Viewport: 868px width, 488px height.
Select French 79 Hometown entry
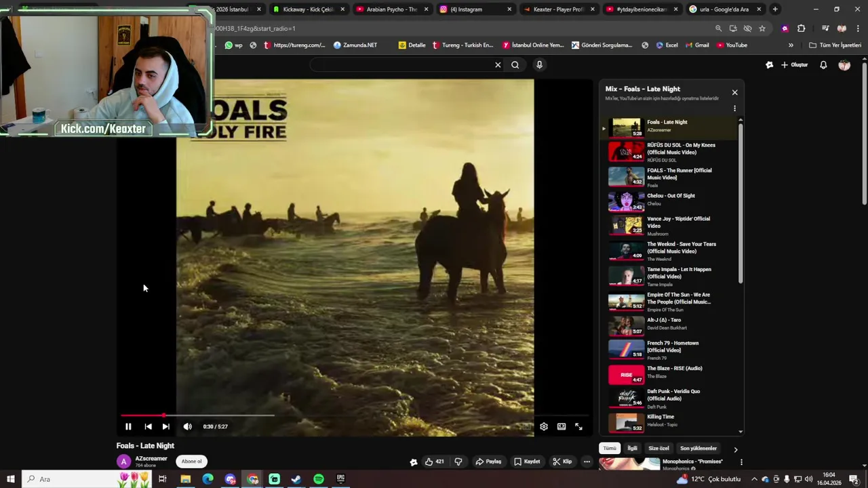click(669, 350)
